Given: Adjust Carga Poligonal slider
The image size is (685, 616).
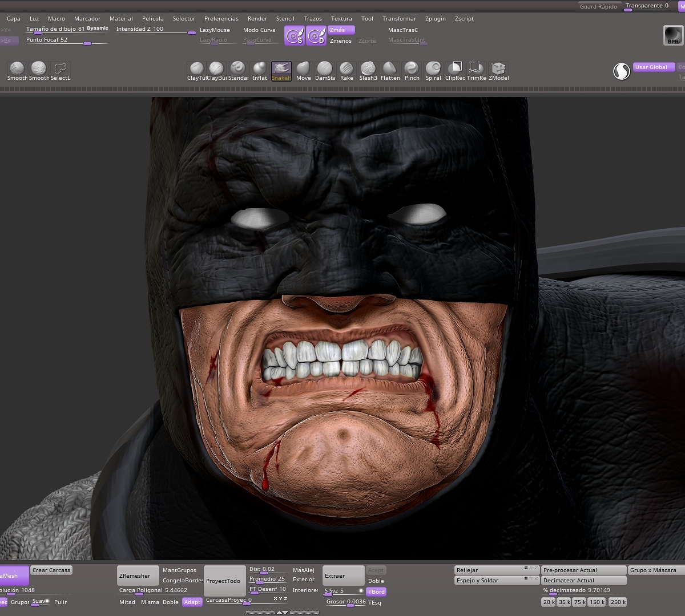Looking at the screenshot, I should (x=160, y=591).
